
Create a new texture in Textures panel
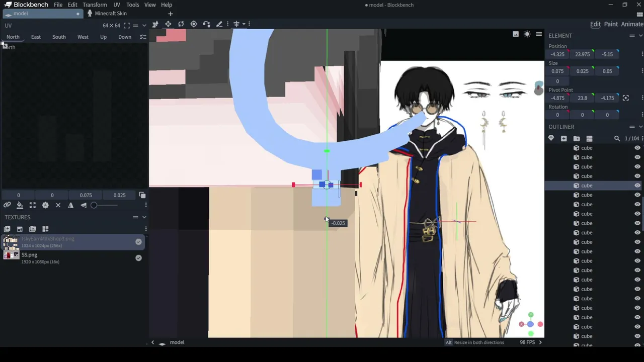(x=7, y=229)
